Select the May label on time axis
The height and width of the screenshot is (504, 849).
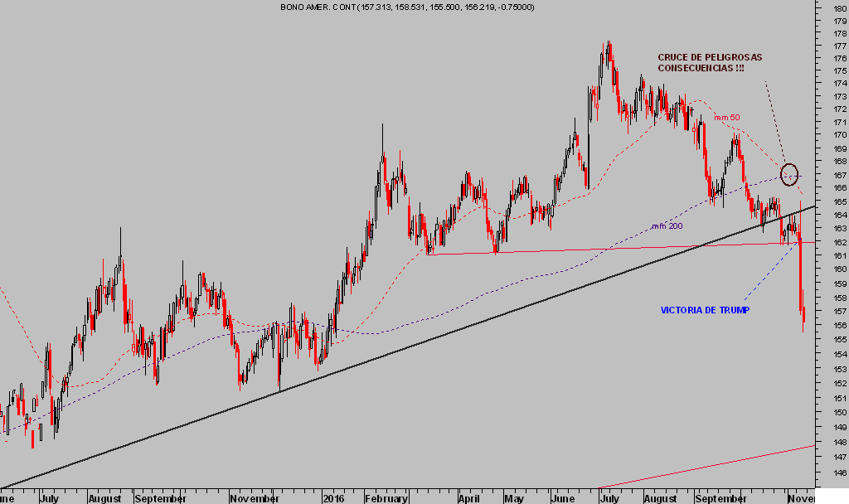[x=513, y=499]
